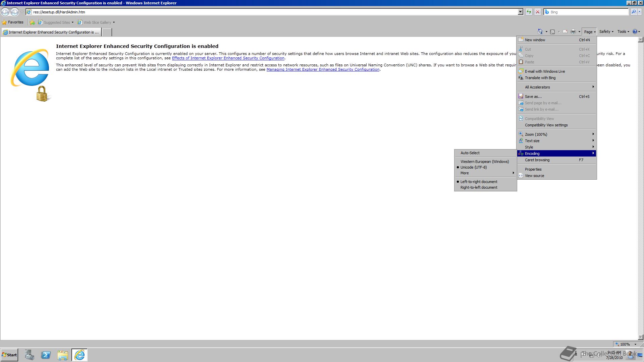The height and width of the screenshot is (362, 644).
Task: Choose New window menu item
Action: (557, 40)
